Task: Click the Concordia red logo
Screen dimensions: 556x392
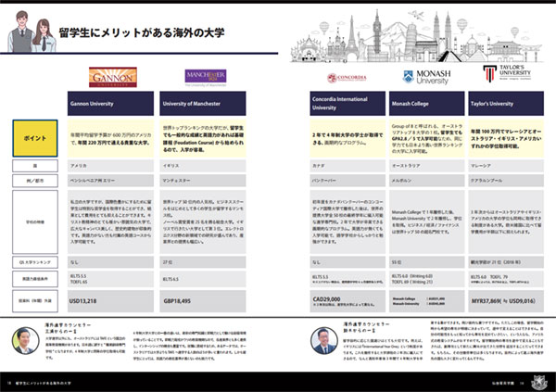Action: (x=347, y=78)
